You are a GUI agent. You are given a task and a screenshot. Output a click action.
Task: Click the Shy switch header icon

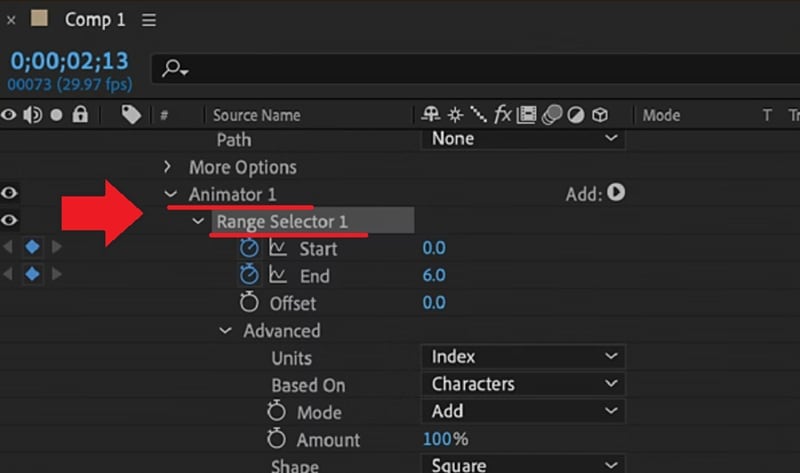tap(431, 115)
